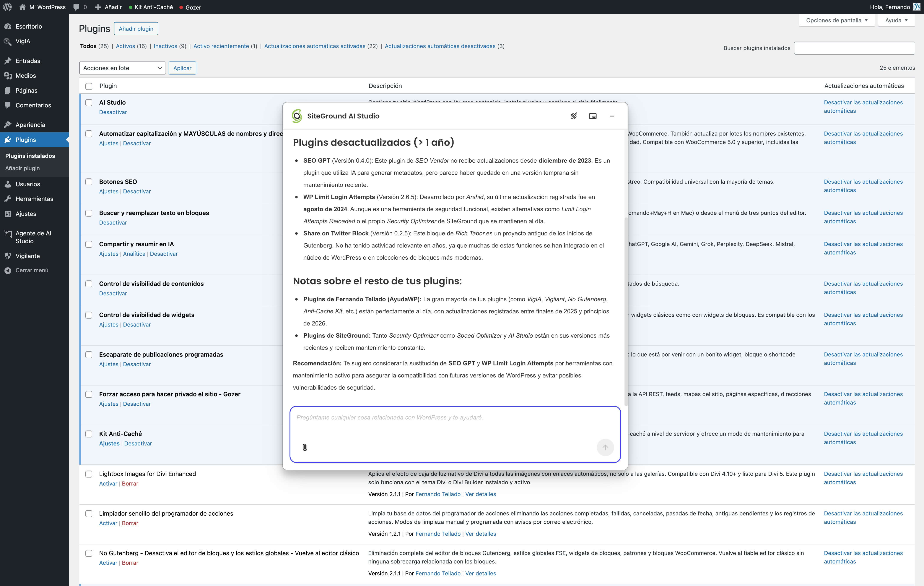The width and height of the screenshot is (924, 586).
Task: Open Mi WordPress site home link
Action: 43,7
